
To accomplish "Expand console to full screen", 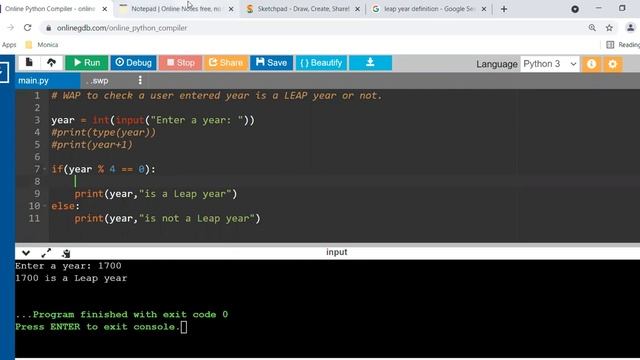I will point(46,253).
